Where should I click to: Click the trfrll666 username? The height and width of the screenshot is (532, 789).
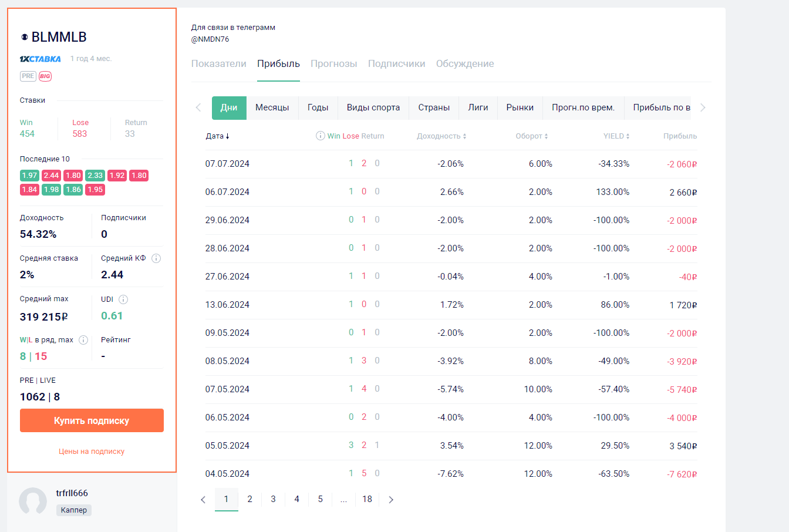click(72, 493)
